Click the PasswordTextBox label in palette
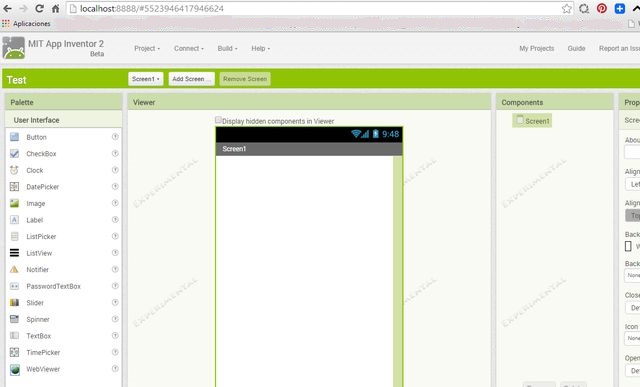Image resolution: width=640 pixels, height=387 pixels. pos(53,286)
